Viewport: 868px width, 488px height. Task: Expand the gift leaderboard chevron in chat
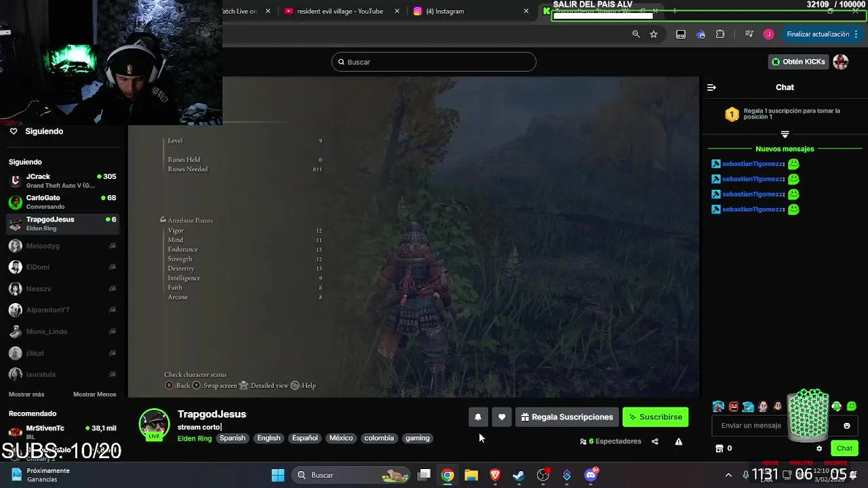pos(785,134)
